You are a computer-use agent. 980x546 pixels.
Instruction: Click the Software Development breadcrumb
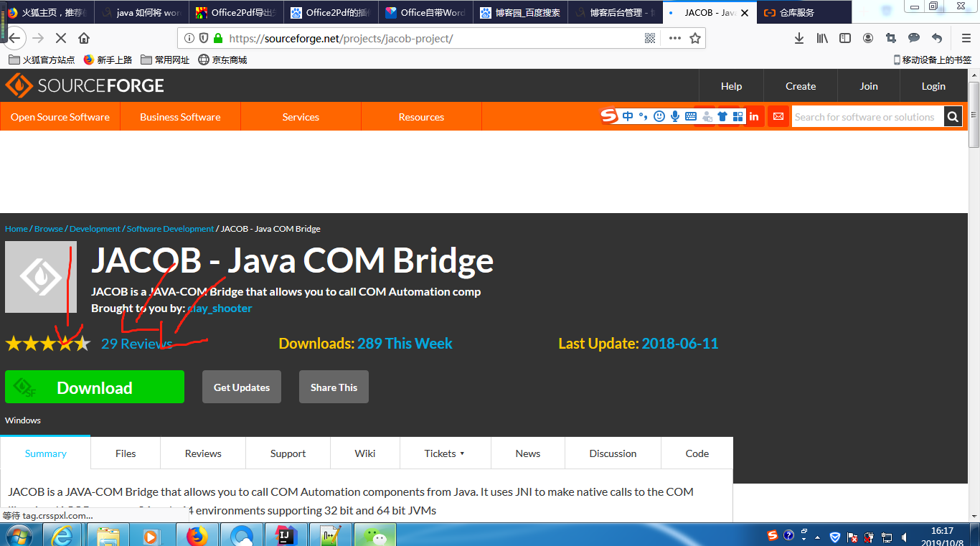pos(170,229)
